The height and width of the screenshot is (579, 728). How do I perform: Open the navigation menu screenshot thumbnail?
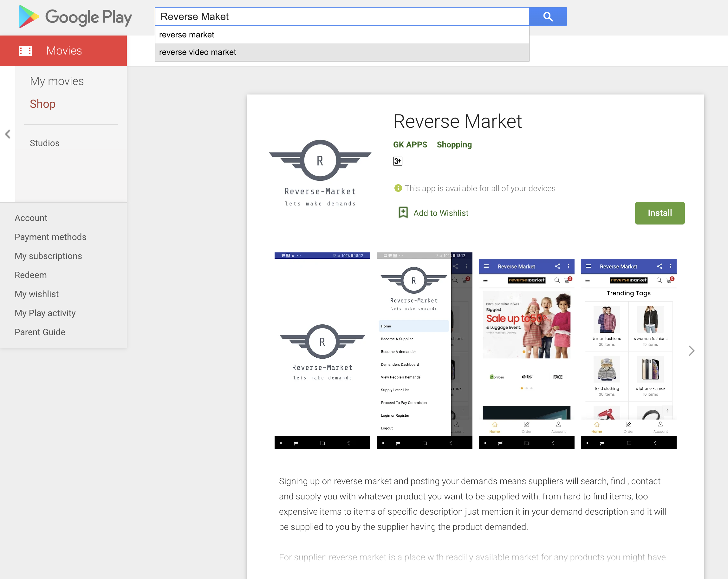pos(424,350)
